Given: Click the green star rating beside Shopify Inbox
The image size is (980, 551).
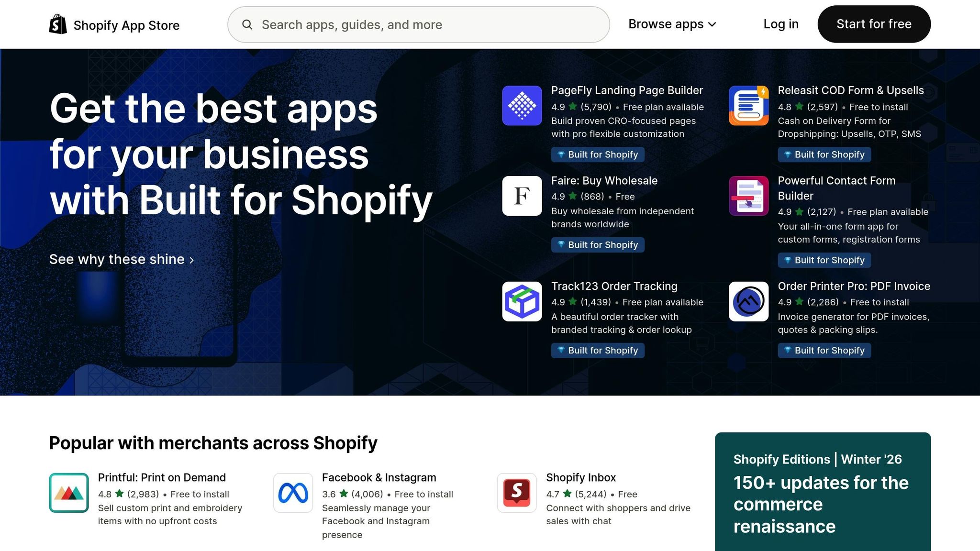Looking at the screenshot, I should tap(567, 494).
